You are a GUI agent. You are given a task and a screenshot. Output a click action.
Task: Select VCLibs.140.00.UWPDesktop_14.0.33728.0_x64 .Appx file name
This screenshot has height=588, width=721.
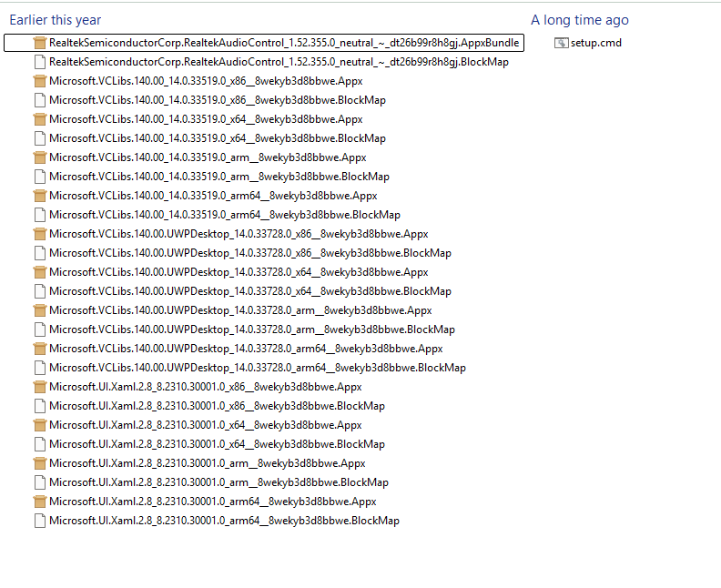click(239, 272)
